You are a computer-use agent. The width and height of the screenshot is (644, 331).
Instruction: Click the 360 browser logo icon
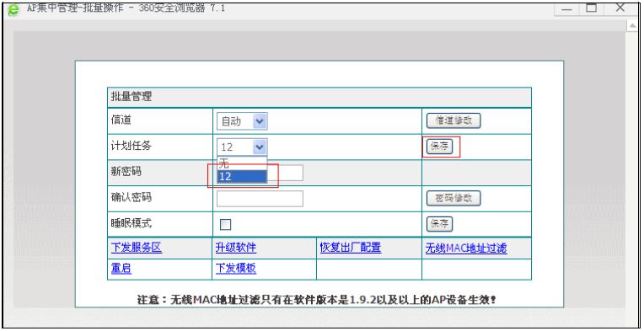pyautogui.click(x=14, y=10)
